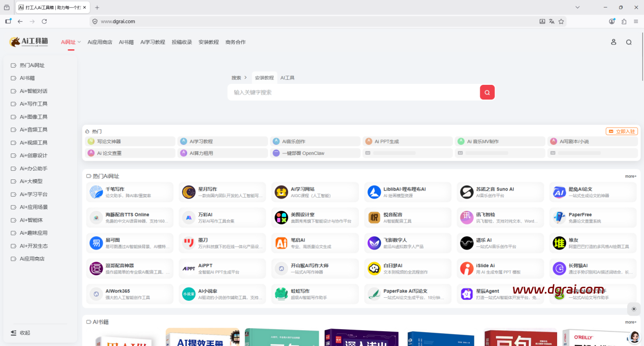This screenshot has height=346, width=644.
Task: Open Ai学习教程 in top navigation
Action: click(152, 42)
